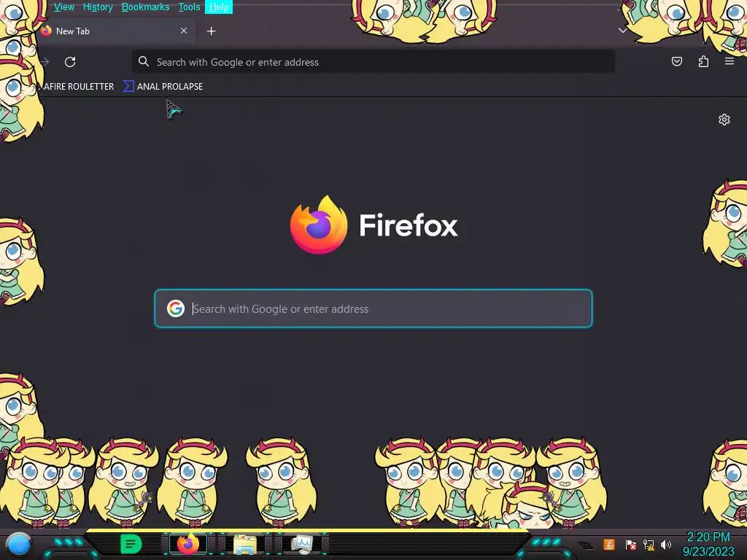
Task: Open the bookmark ending in 'AFIRE ROULETTER'
Action: (78, 87)
